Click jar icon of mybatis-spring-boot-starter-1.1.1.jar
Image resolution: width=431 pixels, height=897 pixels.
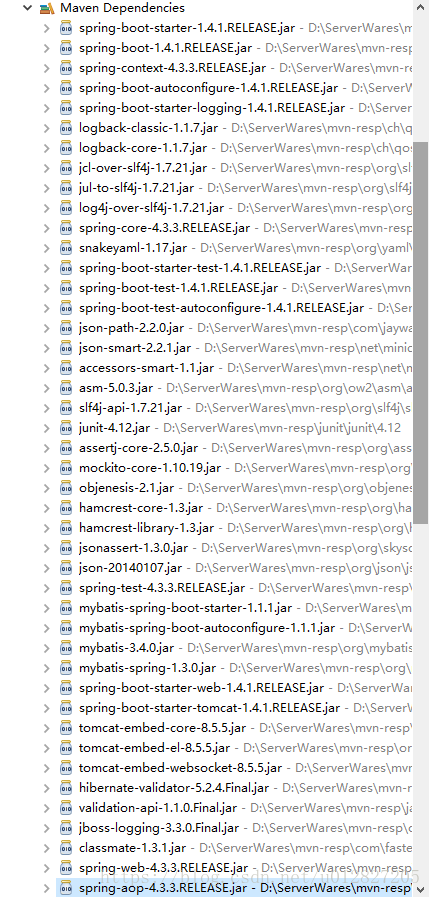(66, 608)
